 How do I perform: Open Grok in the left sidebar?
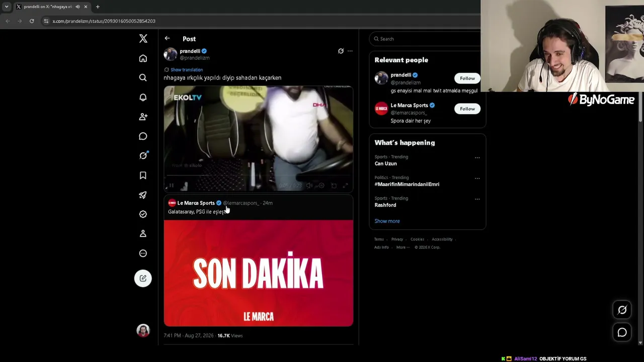(143, 156)
